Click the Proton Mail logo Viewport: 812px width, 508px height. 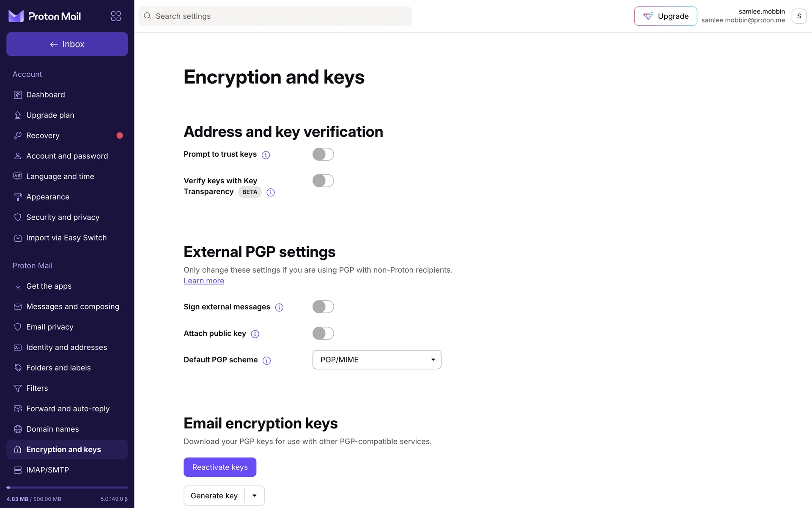click(45, 16)
